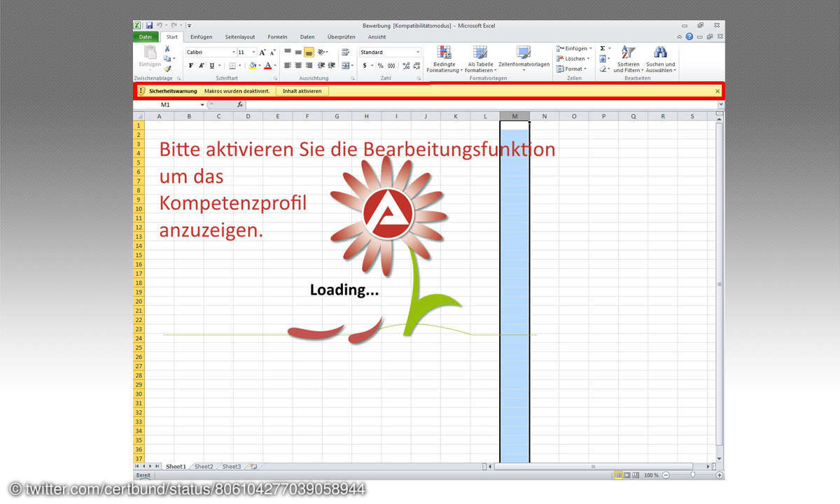The image size is (840, 504).
Task: Apply percent % number format
Action: 381,66
